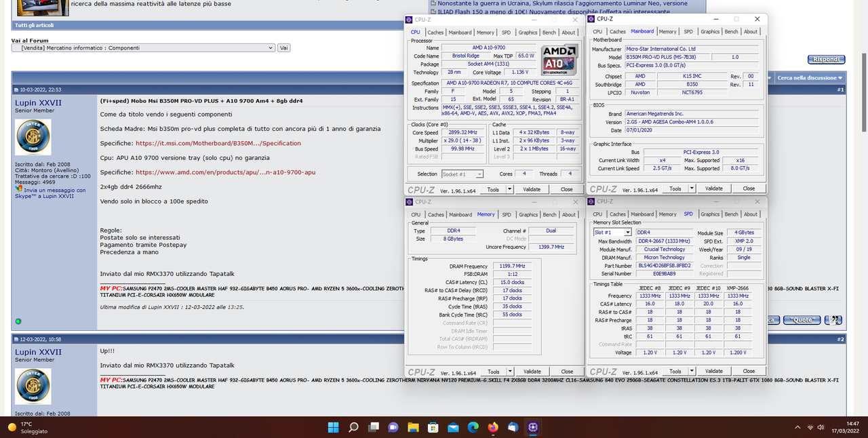Click the post icon beside 10-03-2022 date
Viewport: 868px width, 438px height.
(17, 89)
